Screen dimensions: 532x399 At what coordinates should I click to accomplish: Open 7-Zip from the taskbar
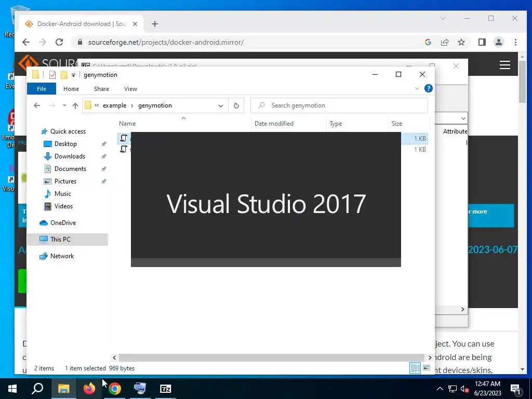coord(166,389)
